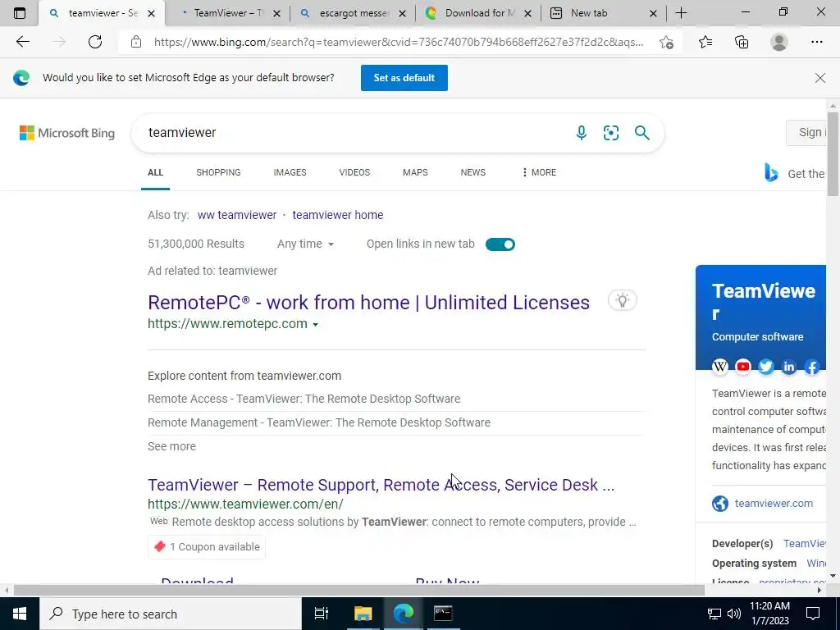This screenshot has height=630, width=840.
Task: Open Remote Management TeamViewer link
Action: (319, 422)
